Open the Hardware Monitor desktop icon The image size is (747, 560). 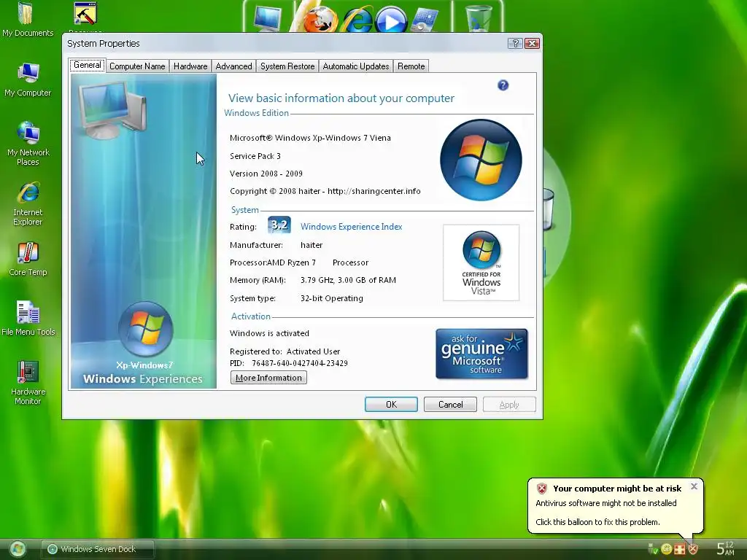pyautogui.click(x=28, y=382)
